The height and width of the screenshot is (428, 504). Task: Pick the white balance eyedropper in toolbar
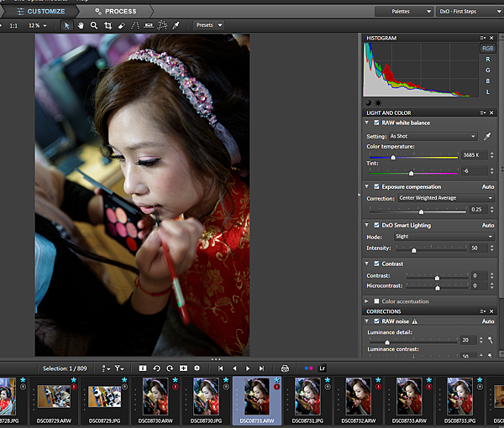(x=176, y=25)
